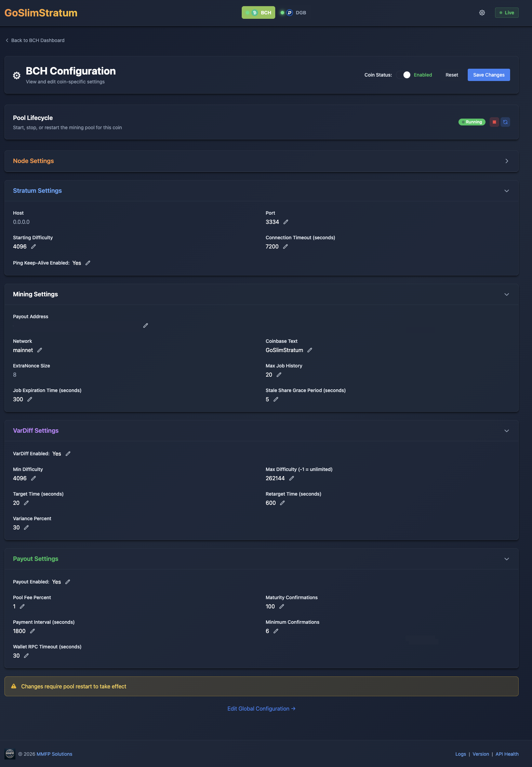This screenshot has width=532, height=767.
Task: Edit the Coinbase Text value
Action: [x=310, y=350]
